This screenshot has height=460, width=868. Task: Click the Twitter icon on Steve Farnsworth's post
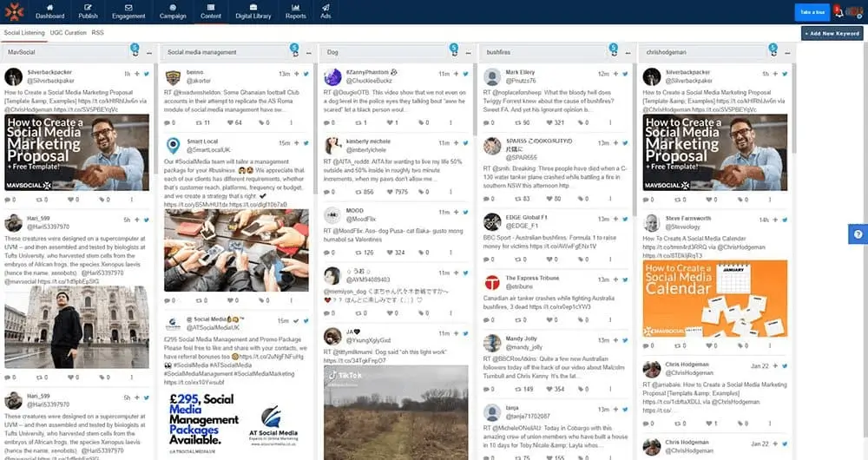(785, 220)
